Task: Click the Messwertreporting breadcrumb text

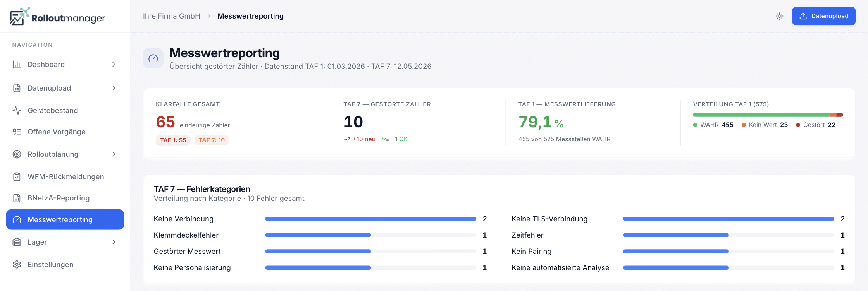Action: [251, 16]
